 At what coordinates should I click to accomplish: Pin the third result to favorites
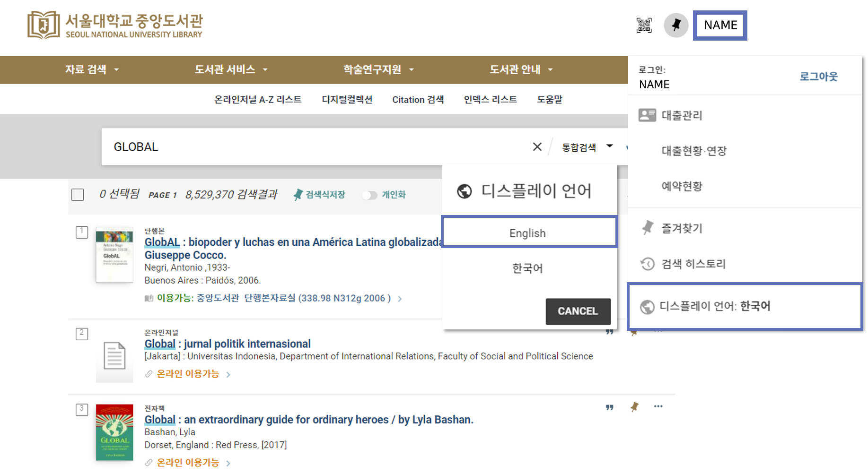click(634, 406)
